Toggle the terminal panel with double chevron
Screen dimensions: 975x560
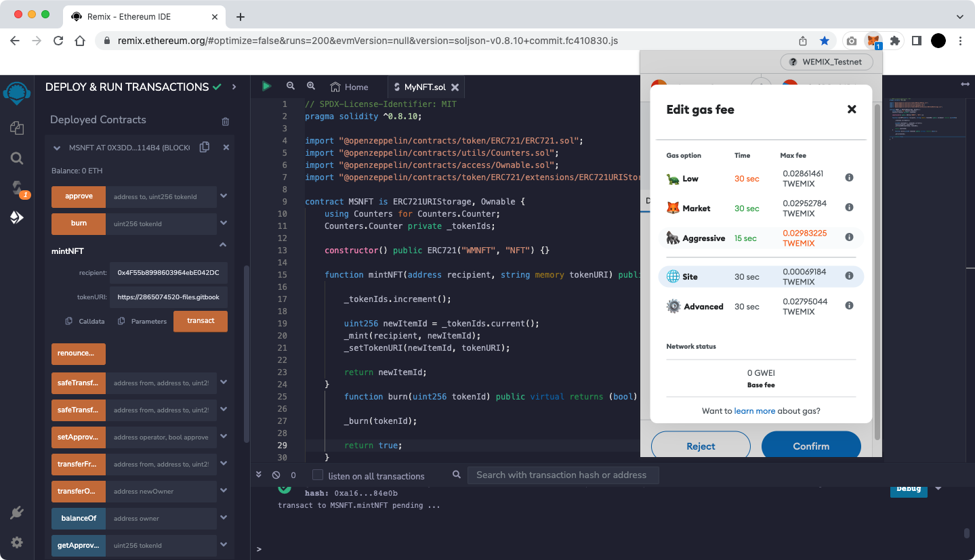click(x=259, y=475)
